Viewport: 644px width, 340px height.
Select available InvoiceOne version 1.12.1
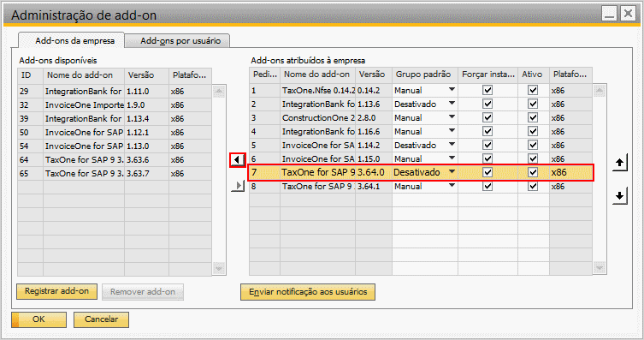(x=115, y=133)
